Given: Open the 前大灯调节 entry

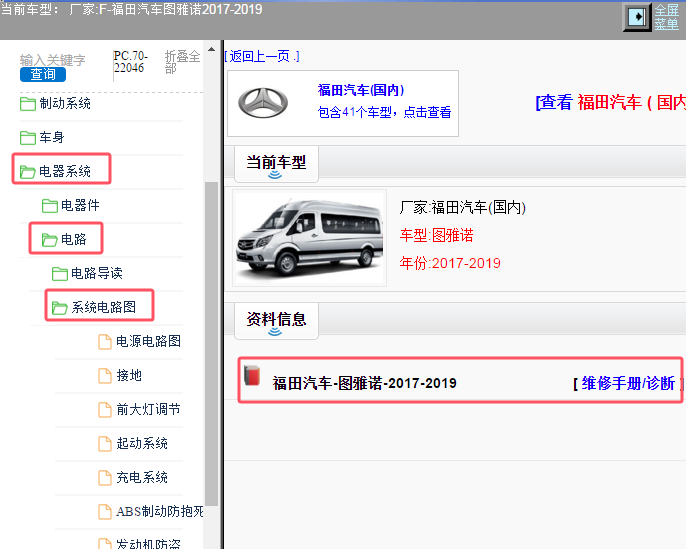Looking at the screenshot, I should [x=148, y=409].
